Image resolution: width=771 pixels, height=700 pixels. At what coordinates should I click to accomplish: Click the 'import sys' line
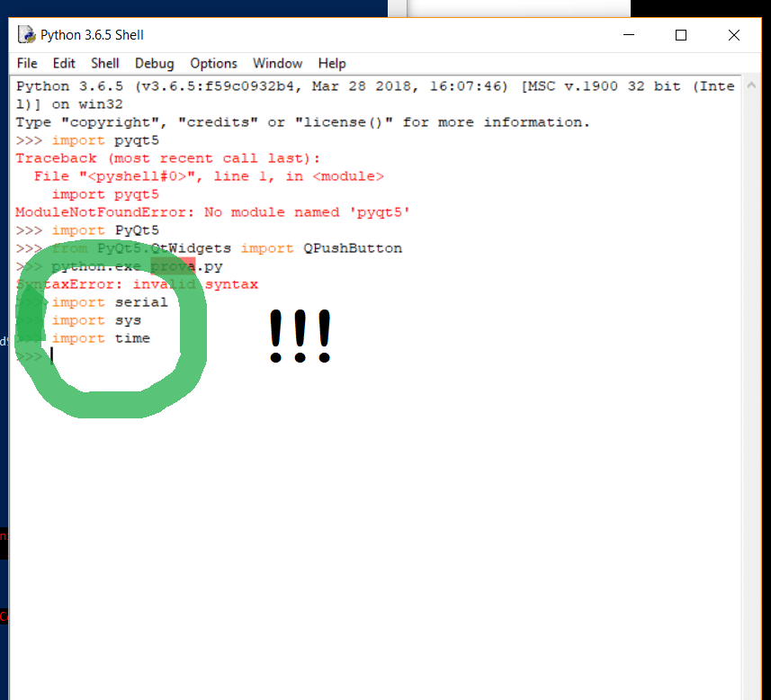point(96,320)
